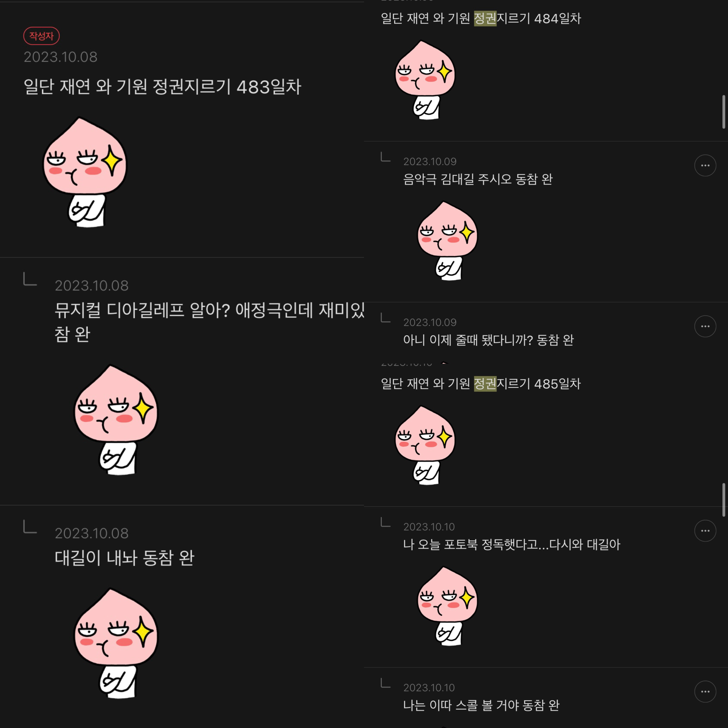The height and width of the screenshot is (728, 728).
Task: Click the peach sticker under 484일차 post
Action: coord(425,80)
